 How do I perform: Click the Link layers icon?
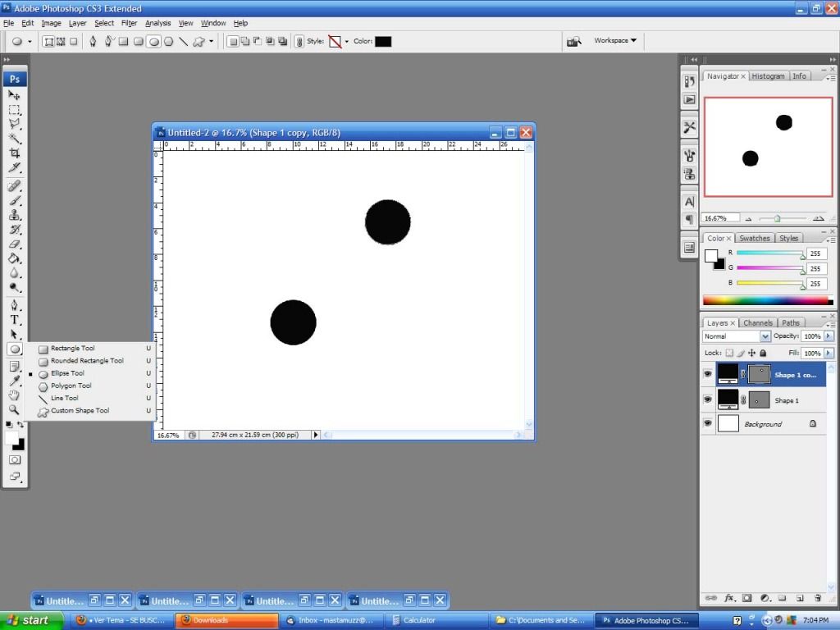pos(711,598)
